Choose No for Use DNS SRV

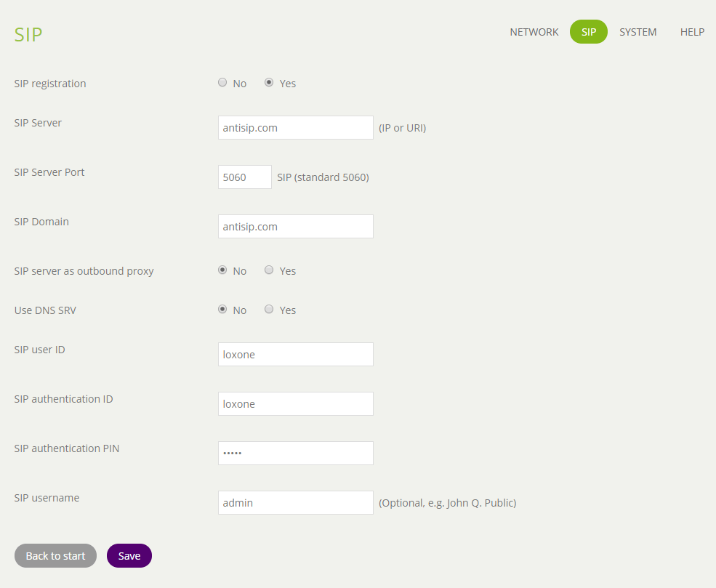(x=222, y=310)
